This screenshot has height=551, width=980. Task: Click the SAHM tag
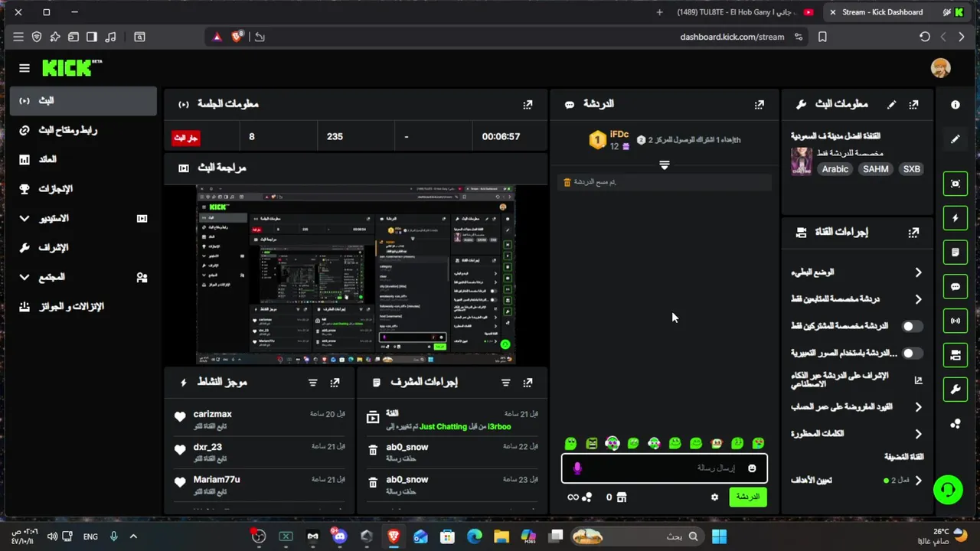click(x=875, y=169)
